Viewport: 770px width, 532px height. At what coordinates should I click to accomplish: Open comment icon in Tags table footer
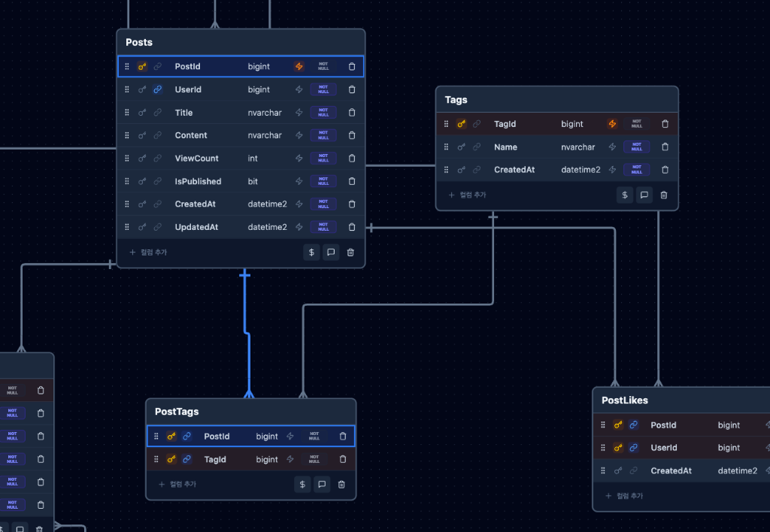click(x=644, y=195)
